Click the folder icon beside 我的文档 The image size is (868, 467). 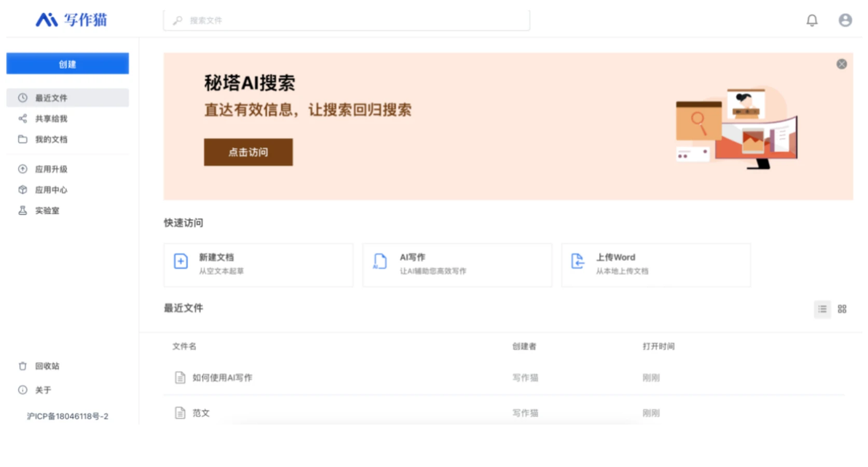point(23,139)
